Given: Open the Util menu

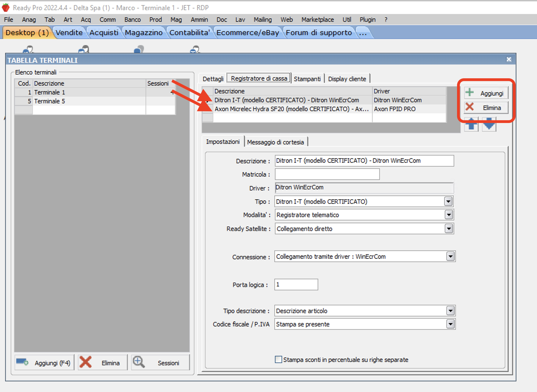Looking at the screenshot, I should (x=347, y=19).
